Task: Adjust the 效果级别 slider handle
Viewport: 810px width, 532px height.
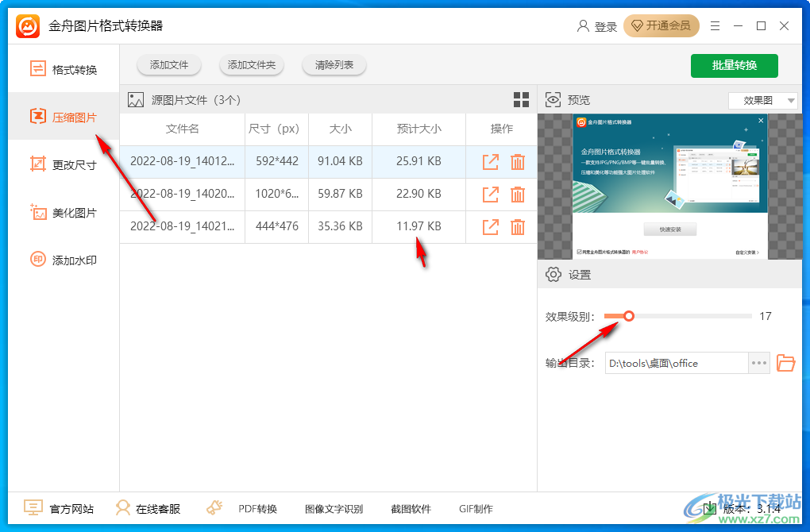Action: [629, 316]
